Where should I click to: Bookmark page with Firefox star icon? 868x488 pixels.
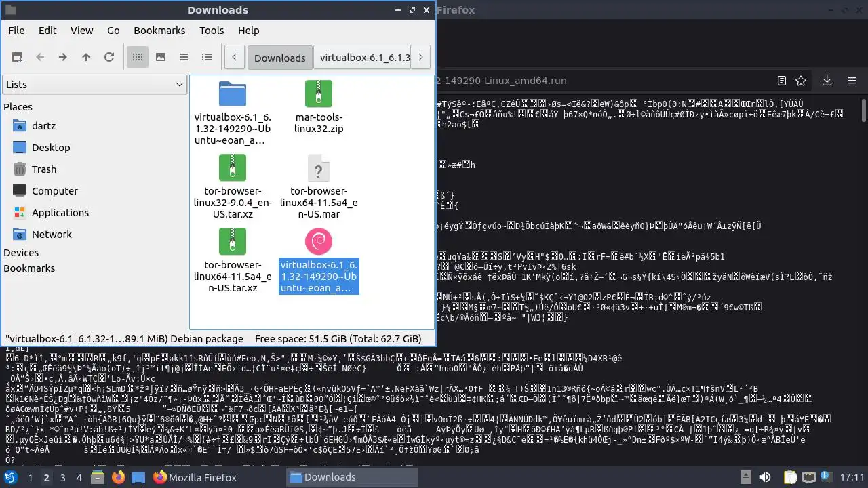pos(801,81)
